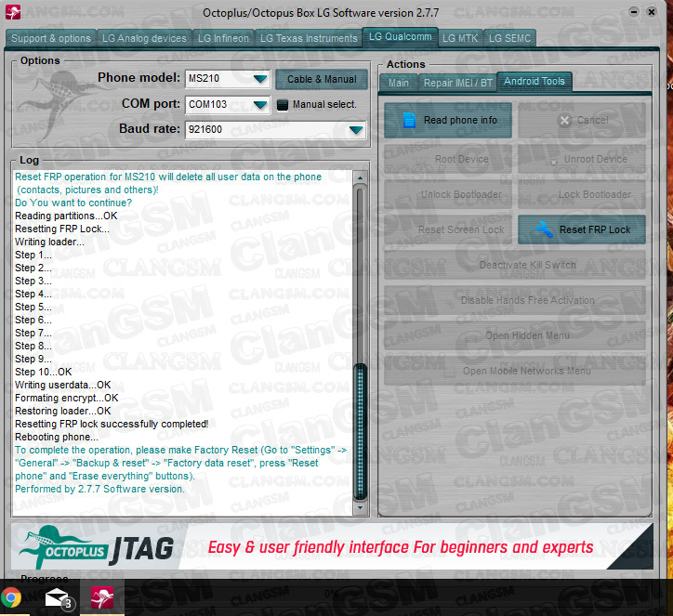Open the Baud rate dropdown

tap(356, 130)
